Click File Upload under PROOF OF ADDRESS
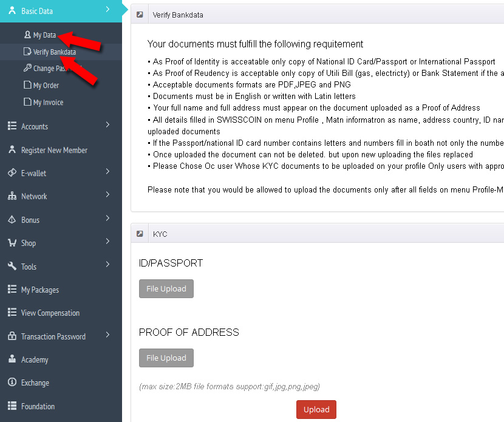 pos(166,358)
